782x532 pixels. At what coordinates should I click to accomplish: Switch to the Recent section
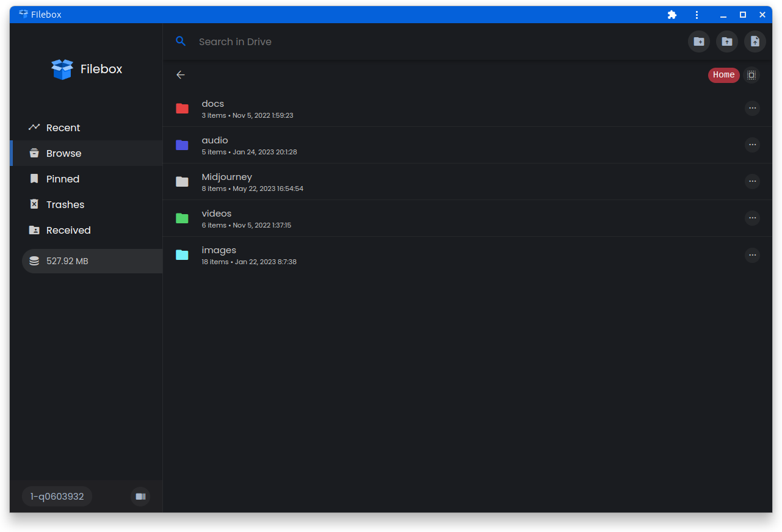pyautogui.click(x=63, y=128)
